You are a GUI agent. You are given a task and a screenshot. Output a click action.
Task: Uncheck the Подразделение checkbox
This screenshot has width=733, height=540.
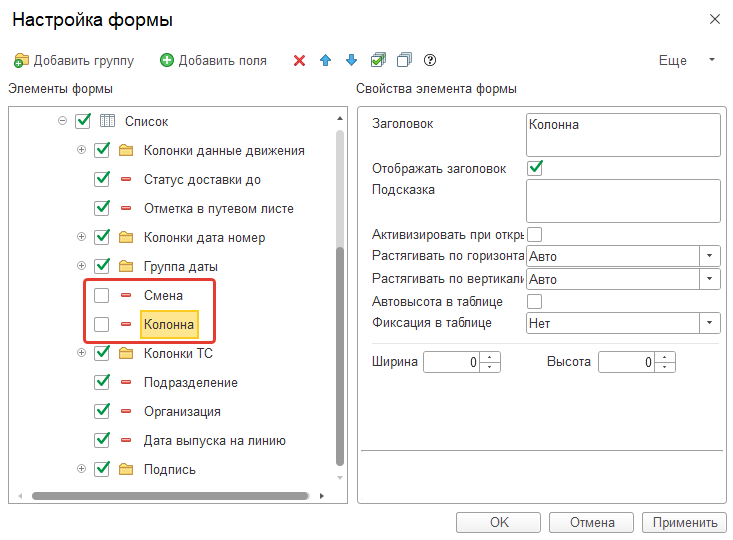pyautogui.click(x=101, y=382)
